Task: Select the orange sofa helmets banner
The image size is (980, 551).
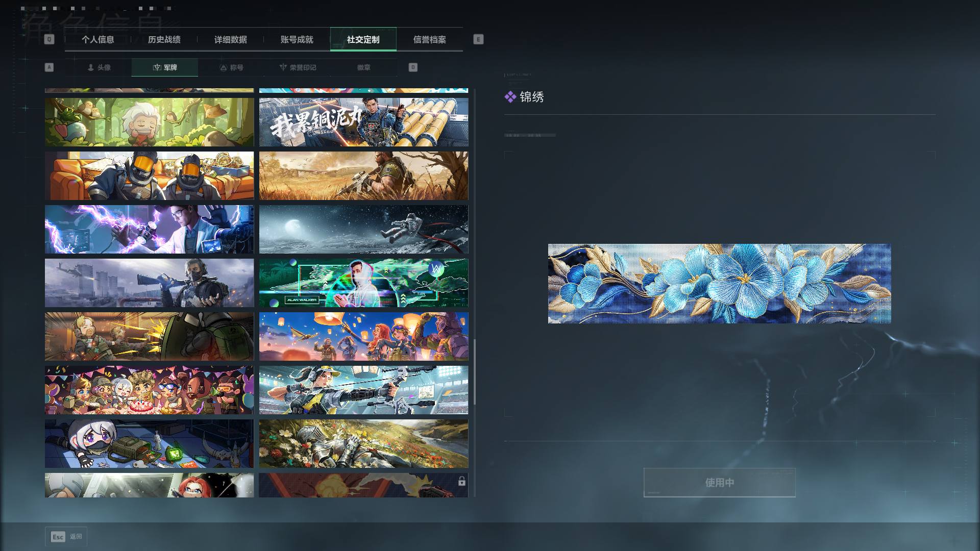Action: pyautogui.click(x=149, y=176)
